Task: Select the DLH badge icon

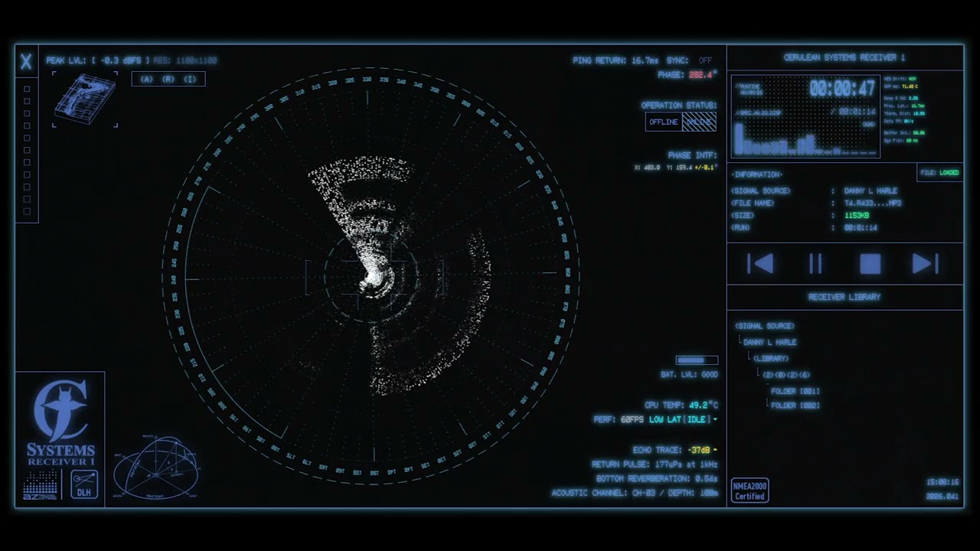Action: (x=84, y=484)
